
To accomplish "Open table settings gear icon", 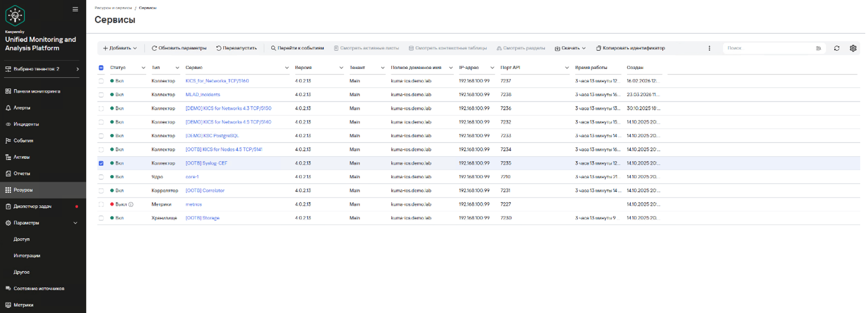I will point(853,49).
